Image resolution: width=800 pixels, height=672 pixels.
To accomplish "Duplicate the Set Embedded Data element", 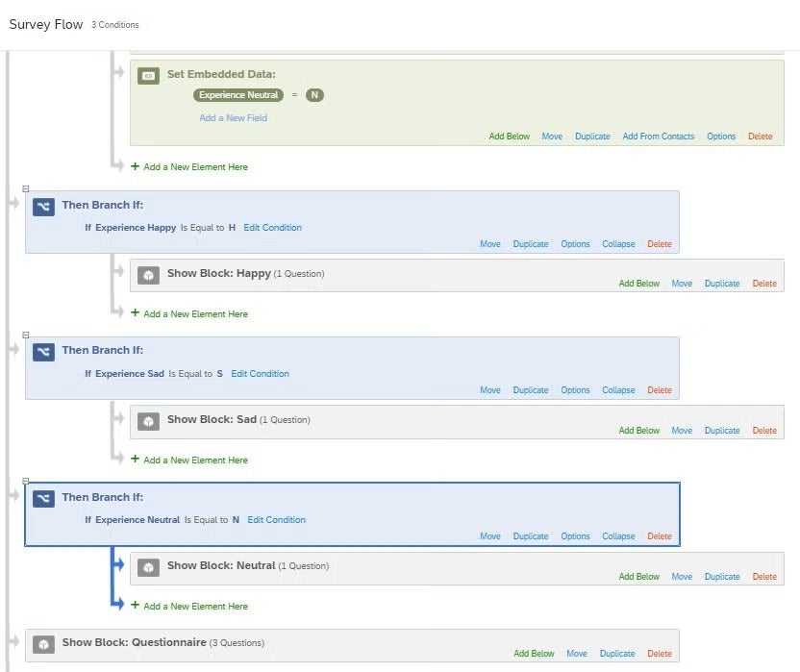I will [592, 137].
